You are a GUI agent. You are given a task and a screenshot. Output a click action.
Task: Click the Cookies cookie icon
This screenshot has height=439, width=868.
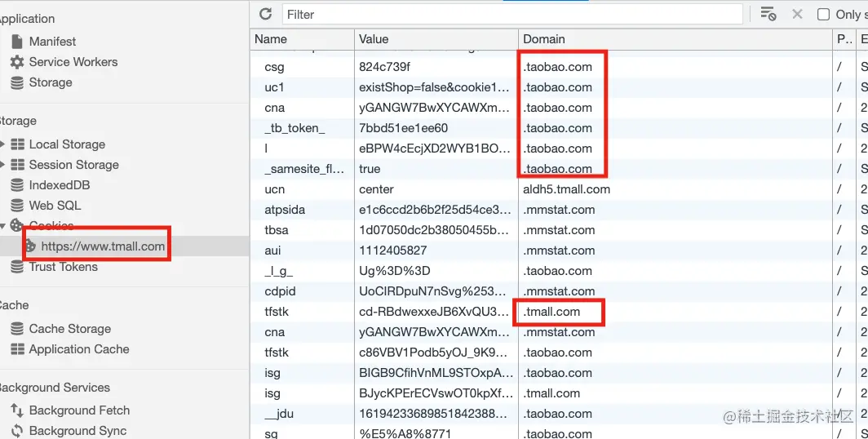click(17, 225)
